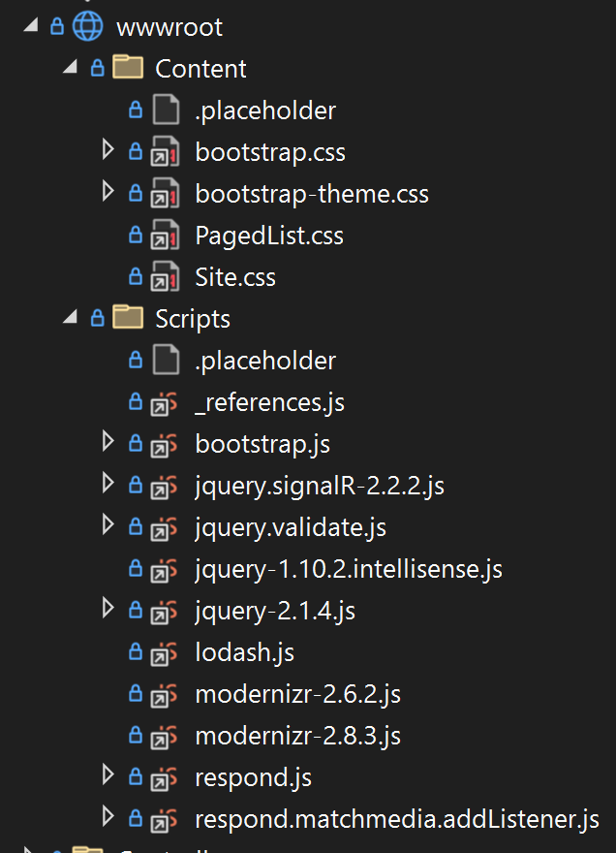Click the lock icon beside Site.css

click(x=136, y=276)
